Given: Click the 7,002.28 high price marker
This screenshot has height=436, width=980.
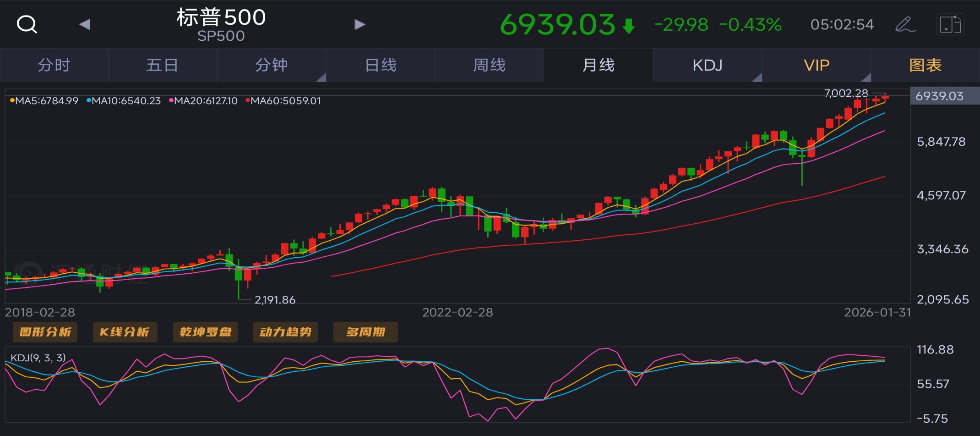Looking at the screenshot, I should pyautogui.click(x=846, y=94).
